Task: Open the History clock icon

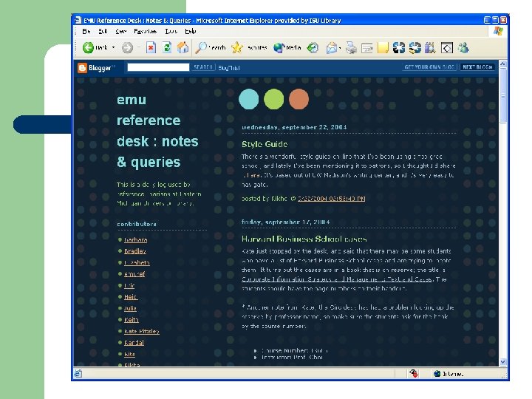Action: (x=313, y=48)
